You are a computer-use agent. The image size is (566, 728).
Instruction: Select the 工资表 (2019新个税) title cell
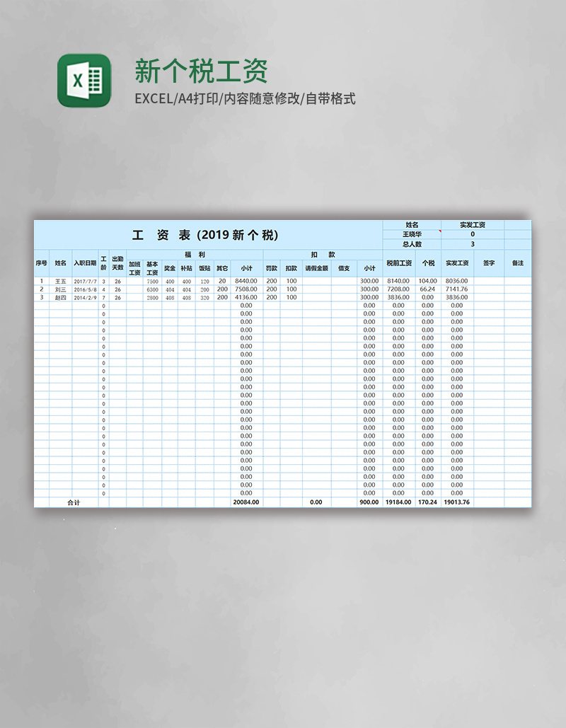[205, 234]
